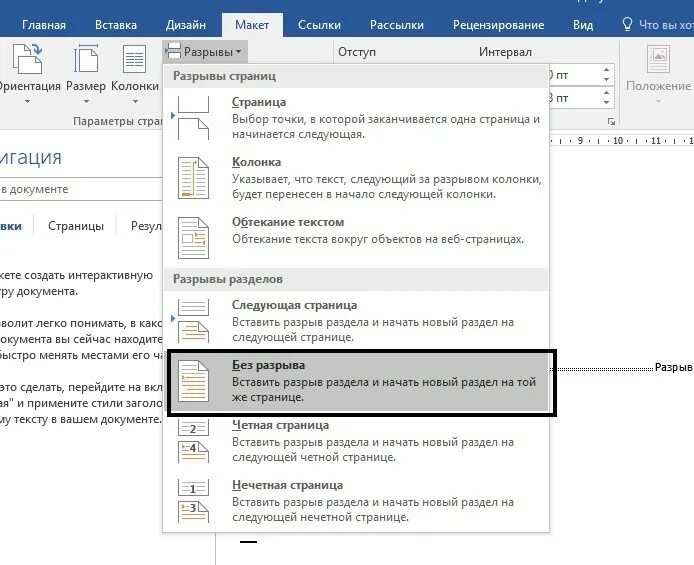This screenshot has width=694, height=565.
Task: Insert a Страница page break
Action: point(356,118)
